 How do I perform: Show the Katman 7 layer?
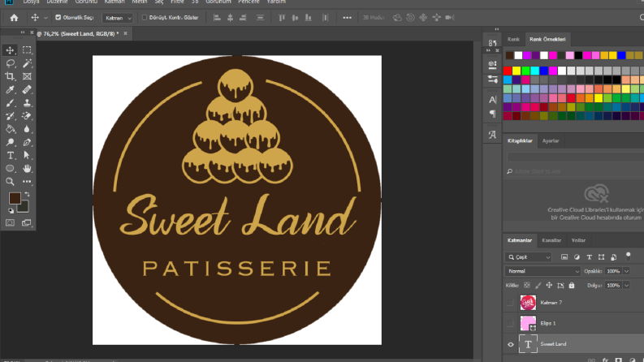(x=510, y=303)
